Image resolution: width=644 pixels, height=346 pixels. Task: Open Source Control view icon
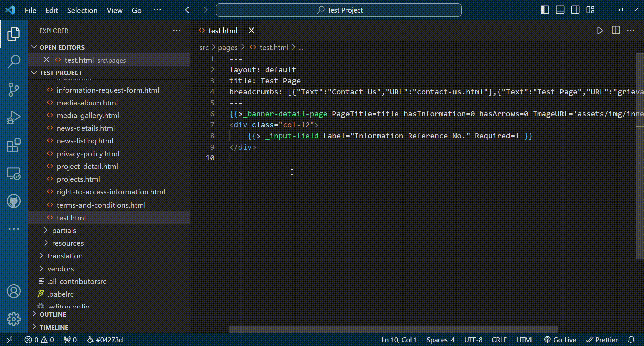(14, 90)
